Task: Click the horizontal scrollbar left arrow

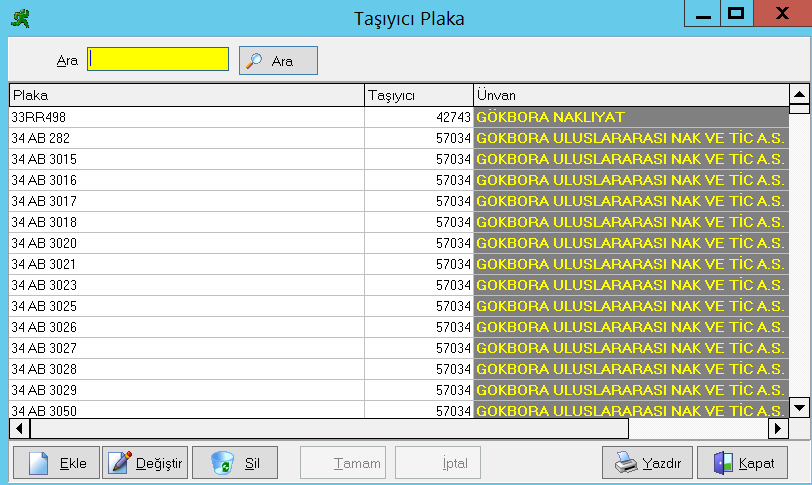Action: 20,429
